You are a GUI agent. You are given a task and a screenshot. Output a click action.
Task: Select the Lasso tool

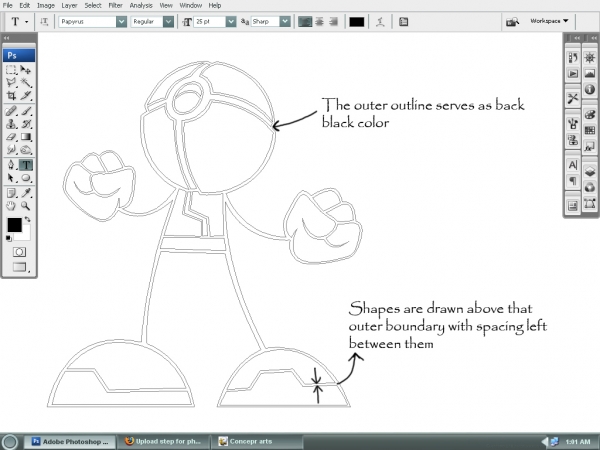point(11,82)
